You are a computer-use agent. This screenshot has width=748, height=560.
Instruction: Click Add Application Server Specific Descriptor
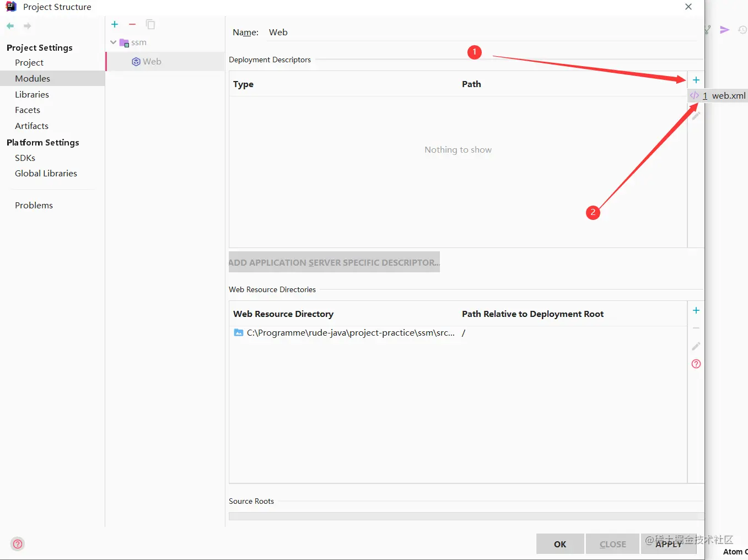click(334, 262)
